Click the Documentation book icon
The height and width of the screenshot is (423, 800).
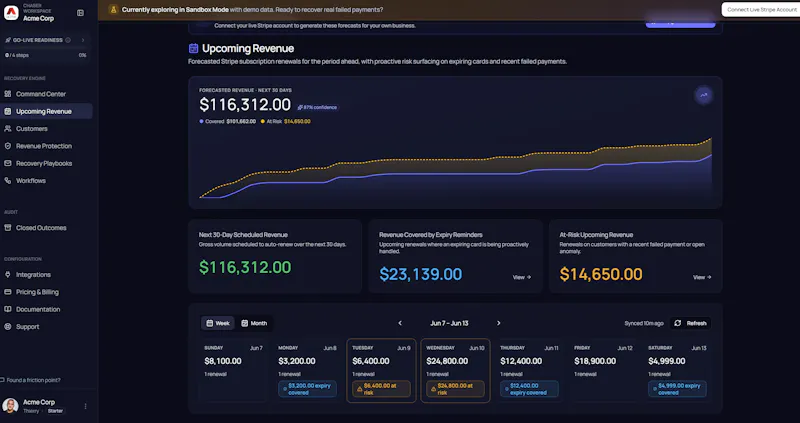click(8, 309)
